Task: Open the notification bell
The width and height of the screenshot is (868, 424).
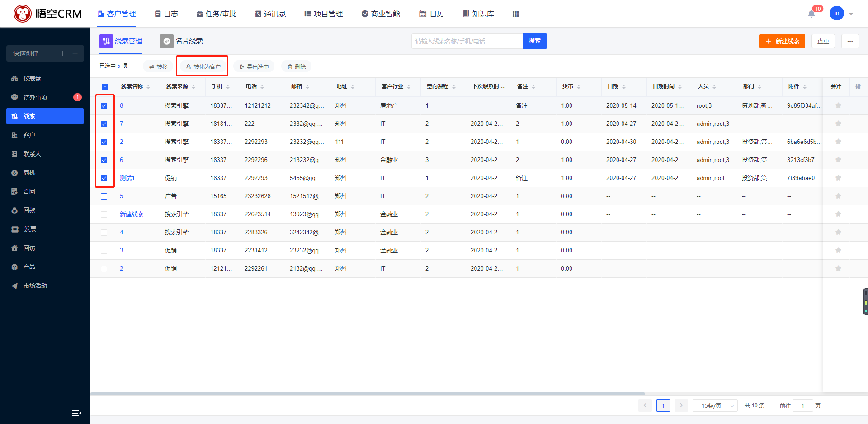Action: pyautogui.click(x=811, y=14)
